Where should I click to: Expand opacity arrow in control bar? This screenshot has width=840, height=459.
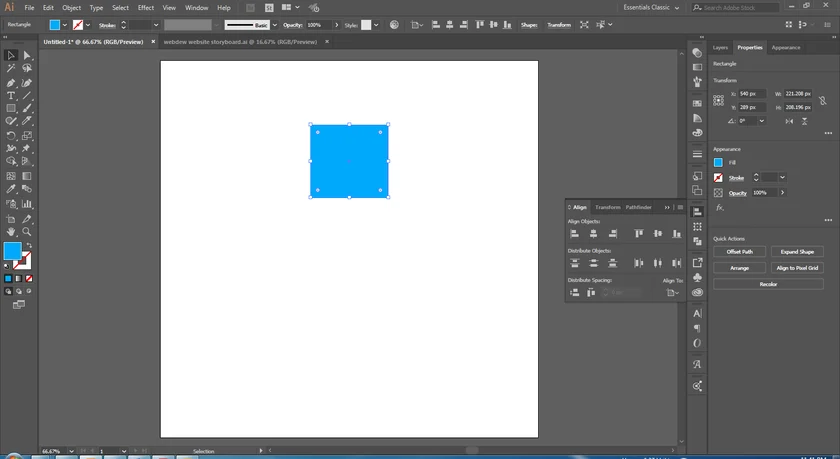(x=336, y=25)
